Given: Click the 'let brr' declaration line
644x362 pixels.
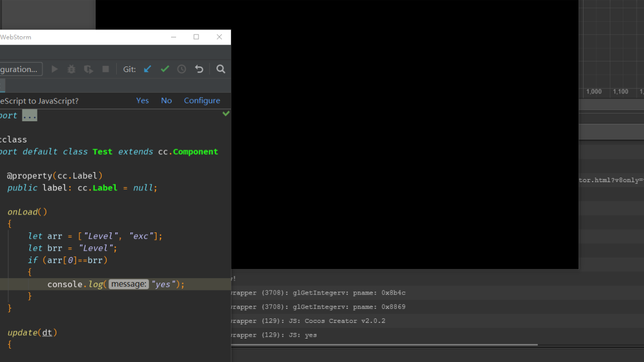Looking at the screenshot, I should (72, 248).
